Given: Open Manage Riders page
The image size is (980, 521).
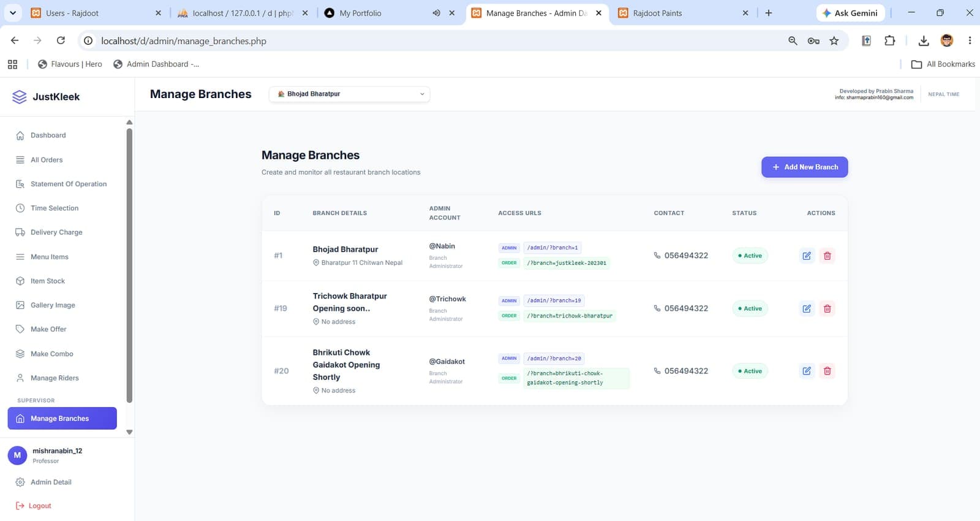Looking at the screenshot, I should tap(62, 378).
